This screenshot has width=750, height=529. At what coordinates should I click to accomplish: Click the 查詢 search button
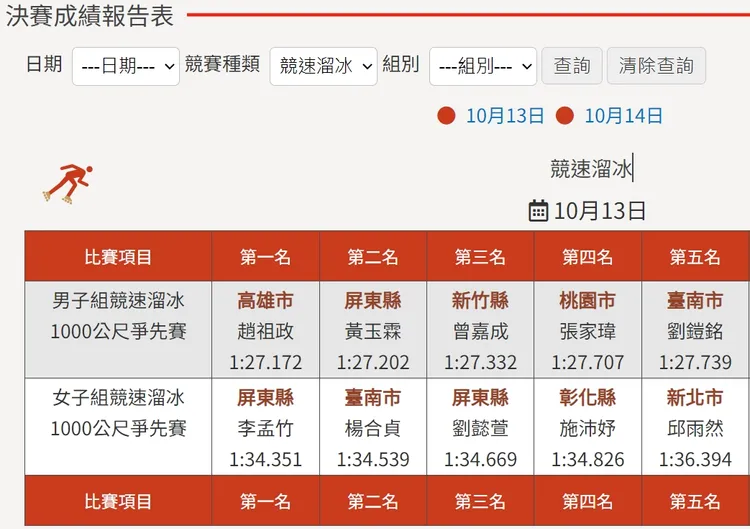572,66
